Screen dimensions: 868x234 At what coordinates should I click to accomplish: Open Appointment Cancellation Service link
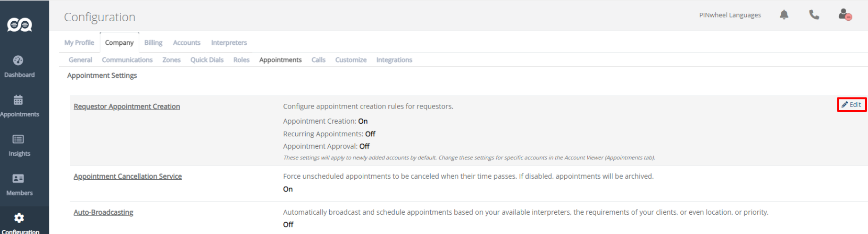[x=128, y=176]
